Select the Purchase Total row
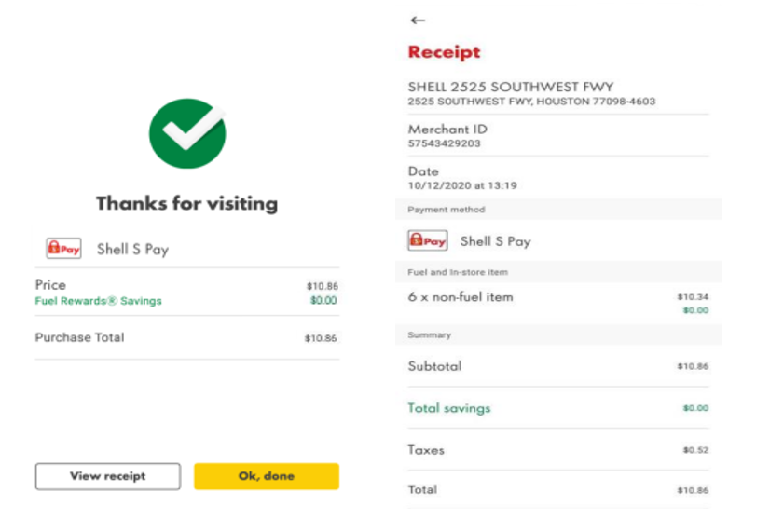The width and height of the screenshot is (770, 532). 187,337
